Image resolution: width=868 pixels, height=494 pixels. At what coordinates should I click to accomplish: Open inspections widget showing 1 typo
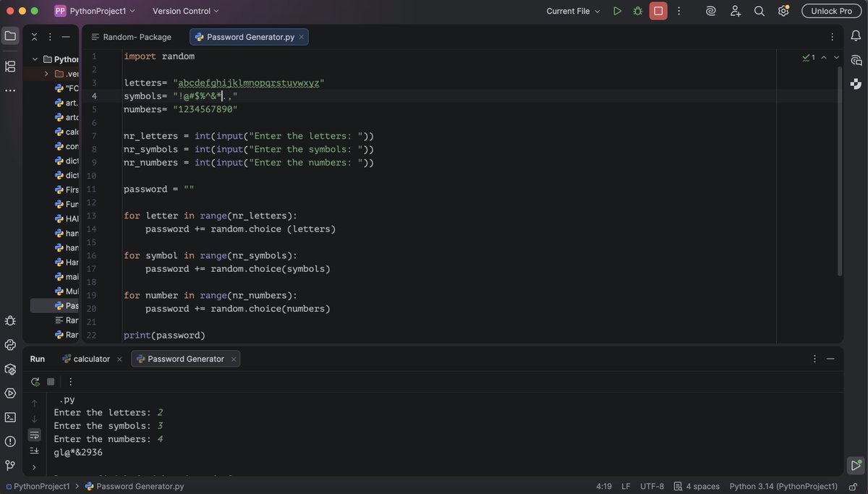pos(809,57)
